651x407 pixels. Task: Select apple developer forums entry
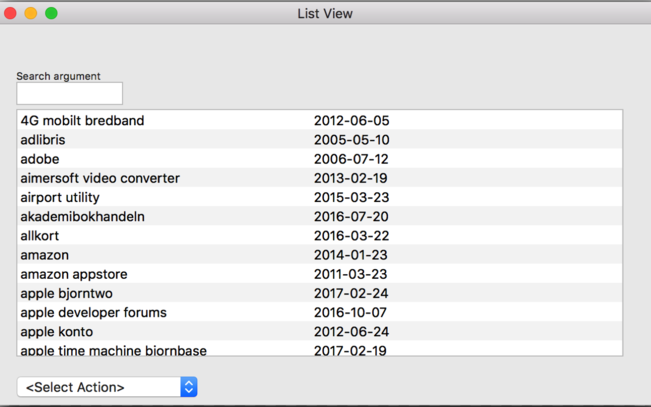coord(93,312)
